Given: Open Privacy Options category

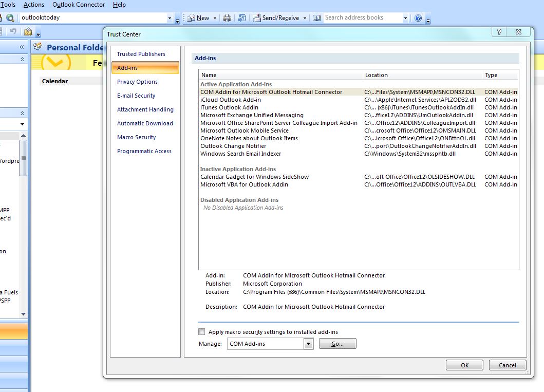Looking at the screenshot, I should [x=137, y=82].
